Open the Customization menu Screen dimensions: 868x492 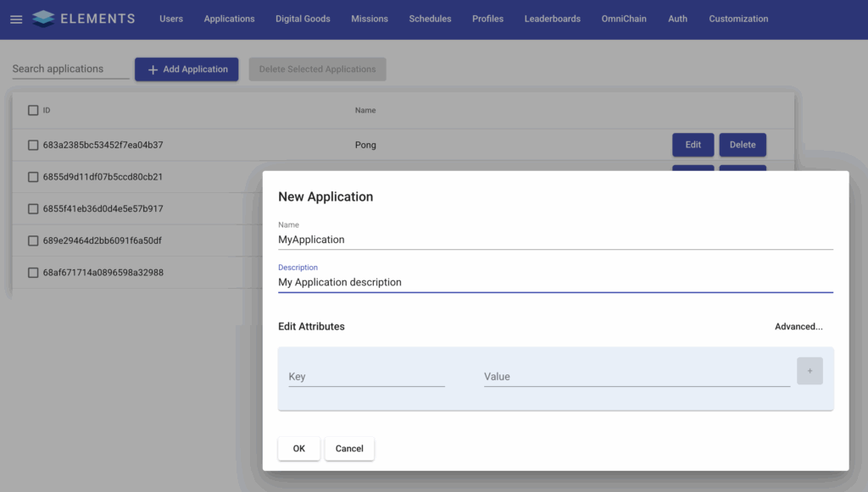[x=738, y=19]
